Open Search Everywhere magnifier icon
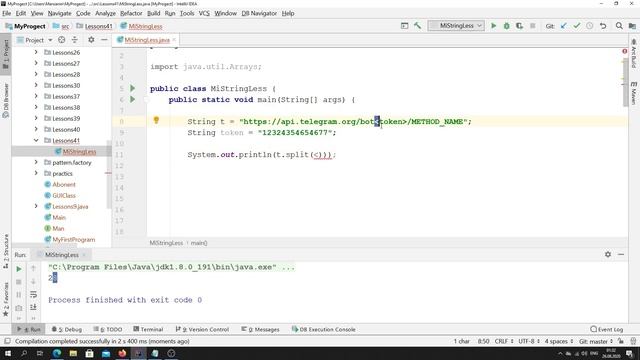This screenshot has height=360, width=640. 619,26
